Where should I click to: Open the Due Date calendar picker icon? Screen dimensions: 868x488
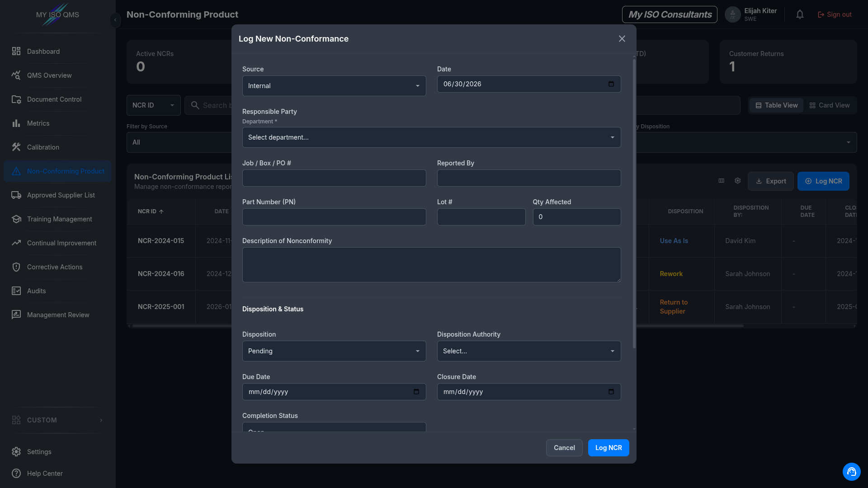[416, 392]
